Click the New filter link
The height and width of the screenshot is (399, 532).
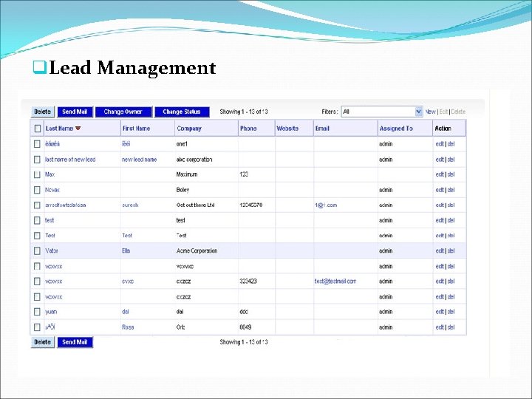pyautogui.click(x=430, y=112)
